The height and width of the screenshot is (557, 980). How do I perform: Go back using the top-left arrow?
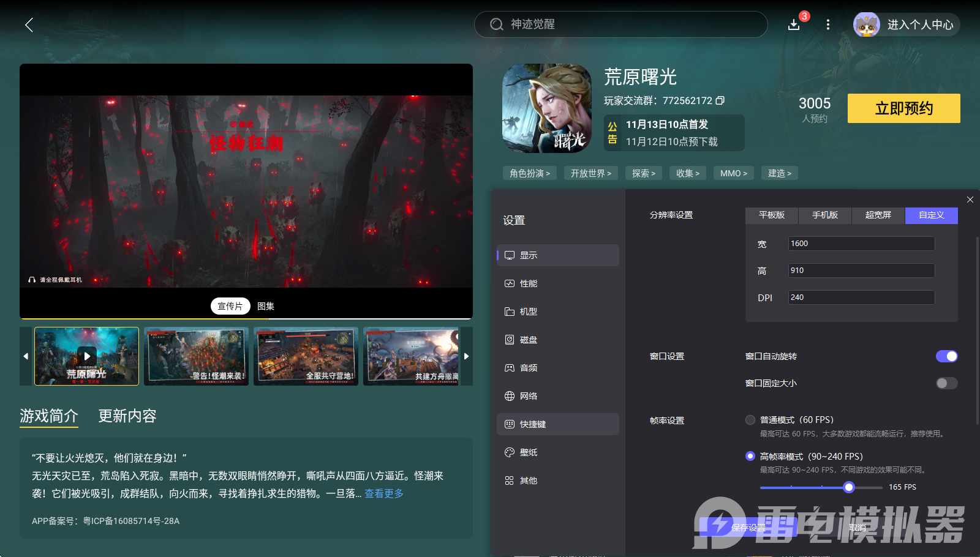coord(29,24)
